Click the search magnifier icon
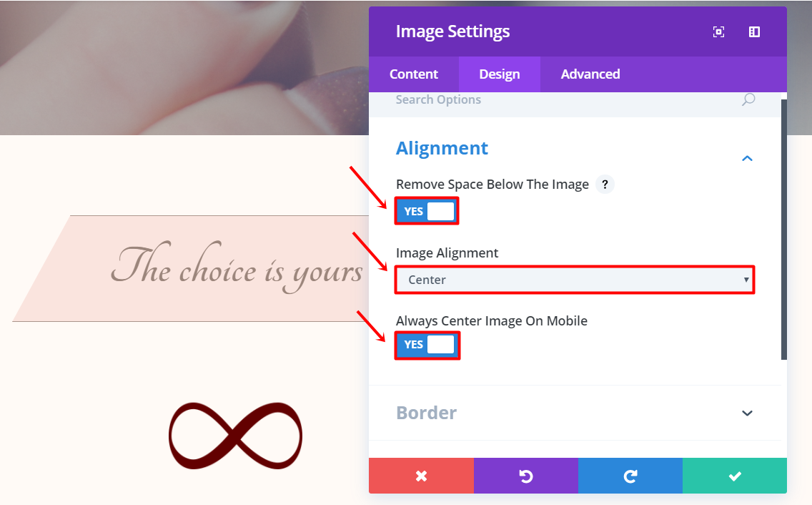This screenshot has height=505, width=812. pyautogui.click(x=748, y=99)
